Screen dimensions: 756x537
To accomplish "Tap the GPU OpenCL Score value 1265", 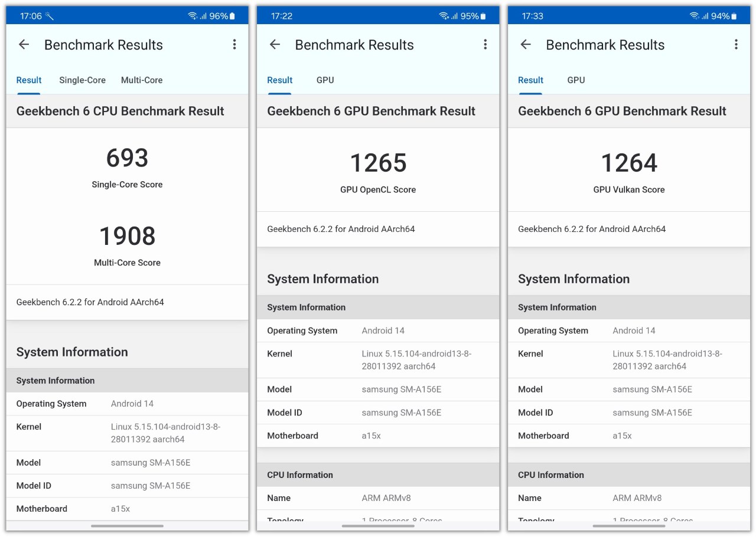I will pos(378,163).
